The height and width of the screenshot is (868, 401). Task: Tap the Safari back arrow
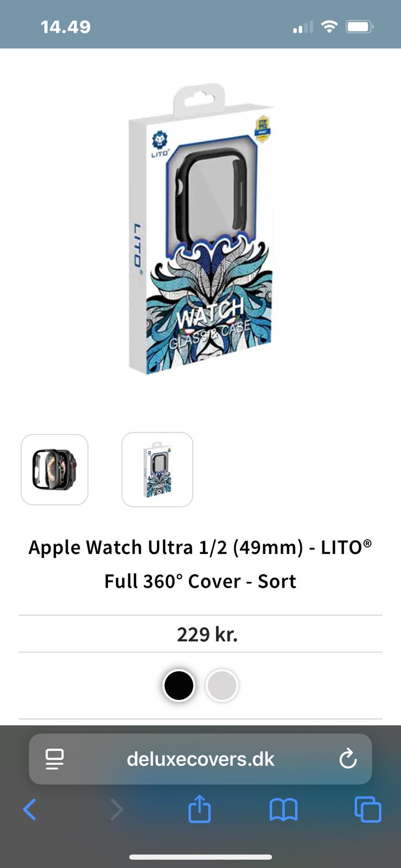[x=30, y=810]
